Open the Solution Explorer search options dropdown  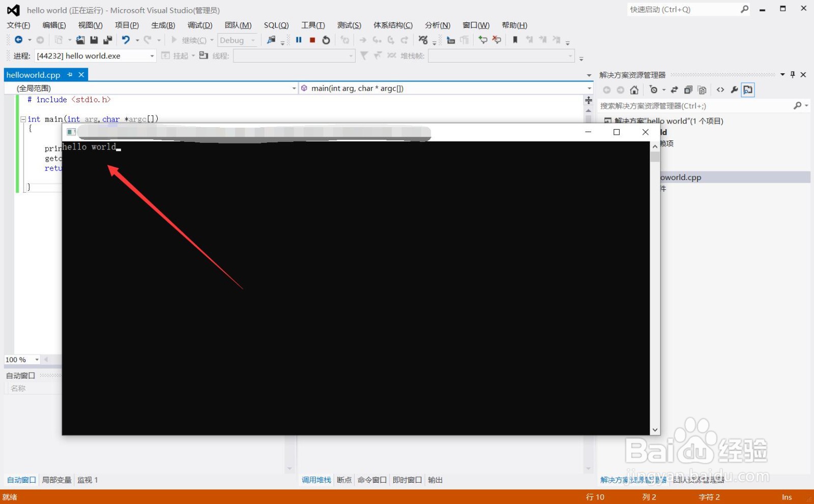point(807,106)
